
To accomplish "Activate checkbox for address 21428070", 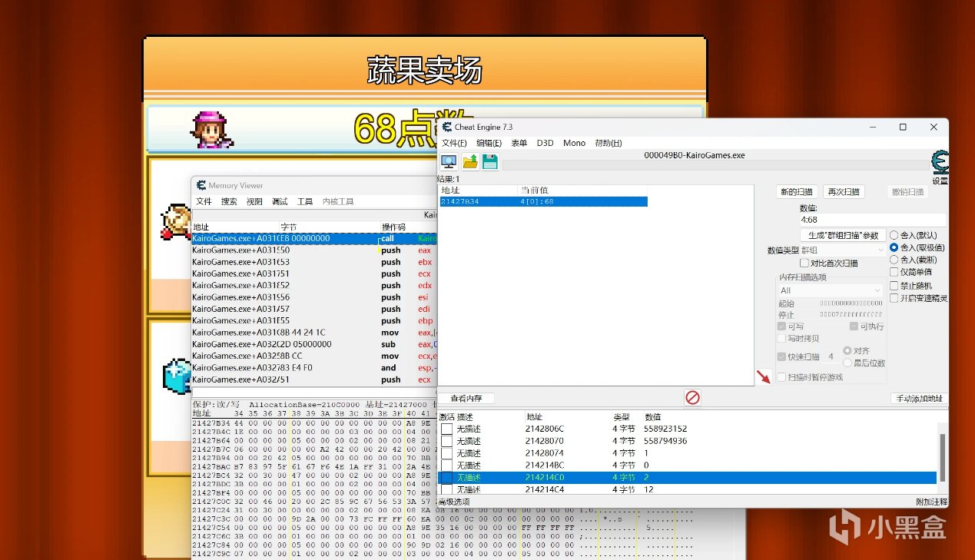I will coord(447,441).
